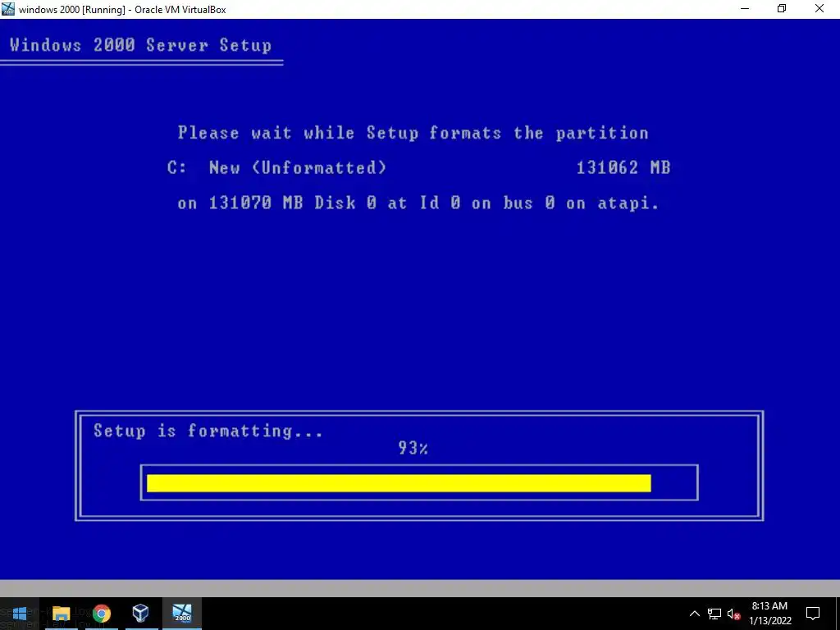Open the clock showing 8:13 AM
Image resolution: width=840 pixels, height=630 pixels.
click(769, 614)
